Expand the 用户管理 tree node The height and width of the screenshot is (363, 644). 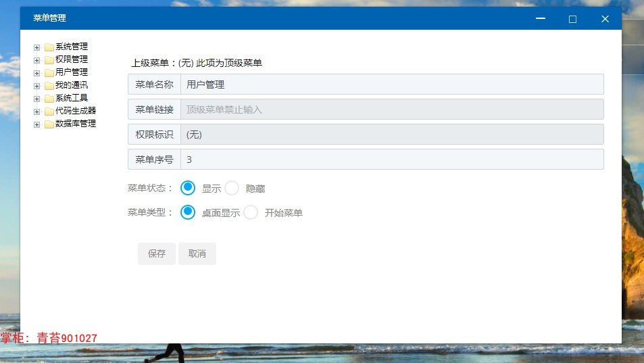[x=36, y=73]
